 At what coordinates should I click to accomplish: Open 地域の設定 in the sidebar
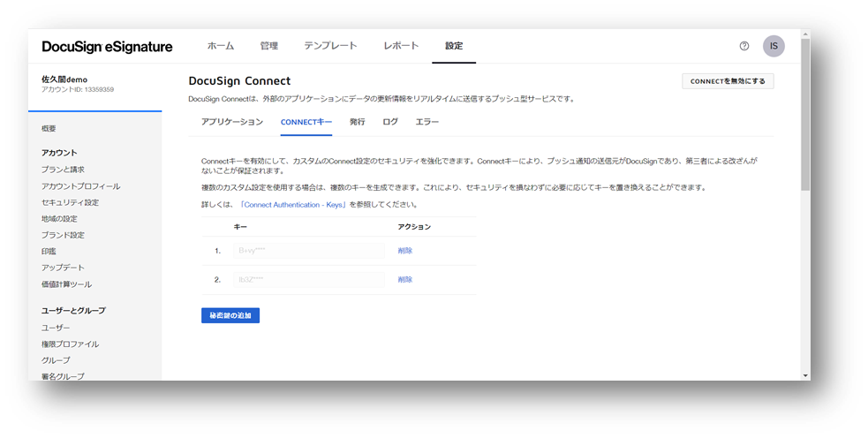[x=59, y=219]
